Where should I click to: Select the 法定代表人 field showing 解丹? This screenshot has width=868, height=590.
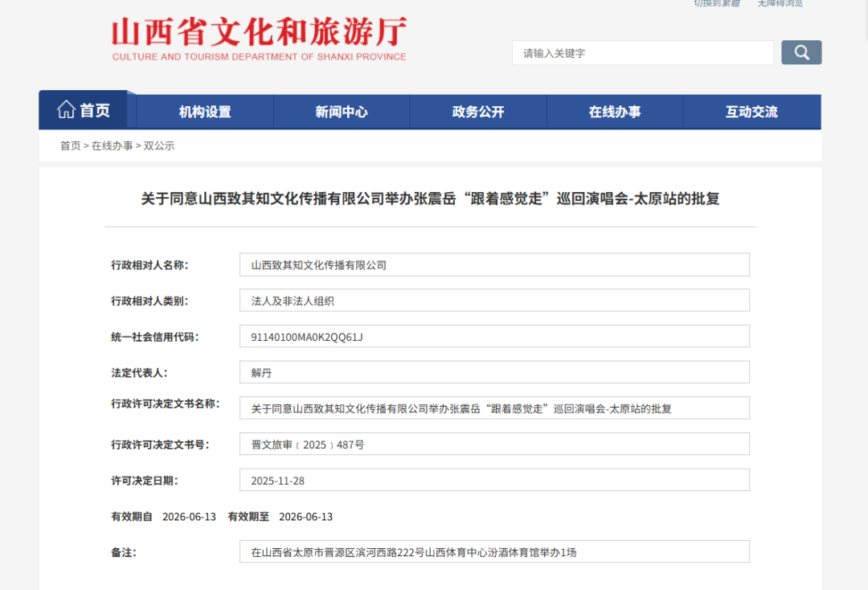tap(494, 371)
